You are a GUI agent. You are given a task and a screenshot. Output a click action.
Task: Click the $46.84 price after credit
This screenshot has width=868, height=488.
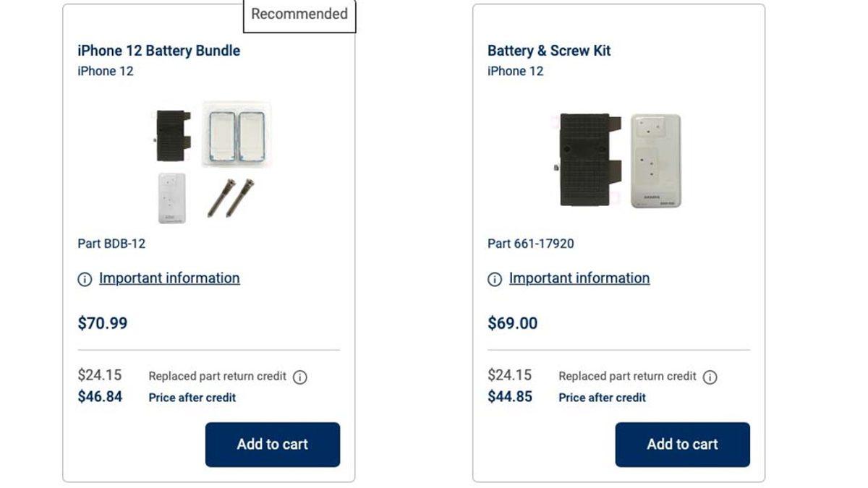click(x=100, y=397)
